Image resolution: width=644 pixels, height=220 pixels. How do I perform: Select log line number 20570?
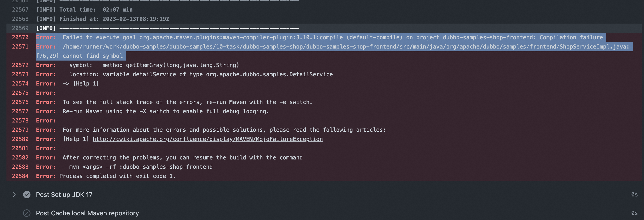[20, 37]
